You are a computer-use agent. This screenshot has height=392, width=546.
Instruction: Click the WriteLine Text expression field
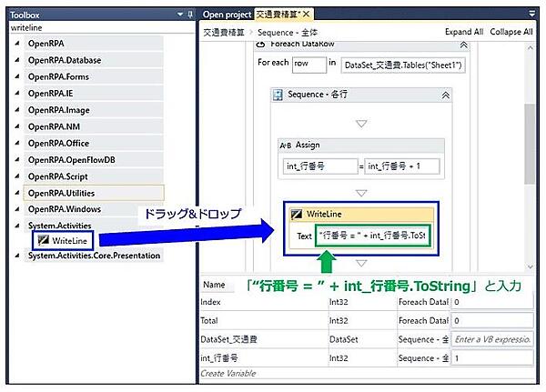[x=373, y=236]
